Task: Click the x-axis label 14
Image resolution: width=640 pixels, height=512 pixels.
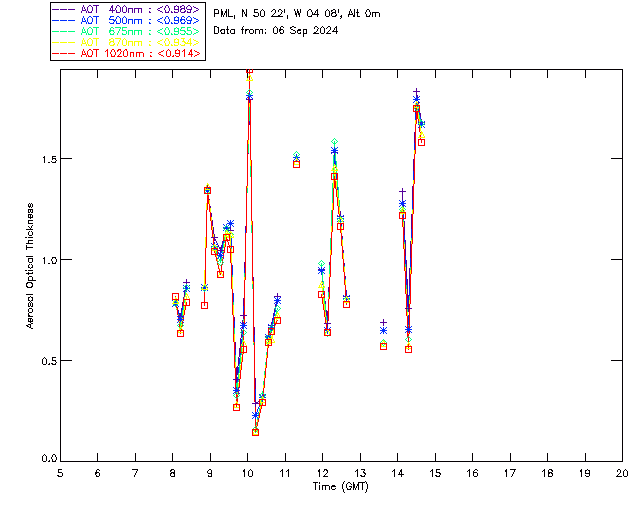Action: pyautogui.click(x=398, y=473)
